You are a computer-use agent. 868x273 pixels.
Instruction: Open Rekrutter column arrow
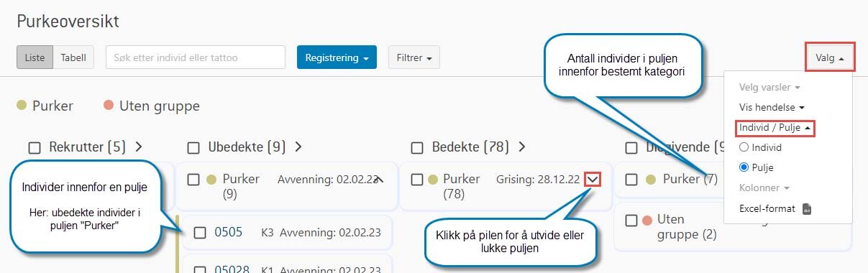pos(139,147)
